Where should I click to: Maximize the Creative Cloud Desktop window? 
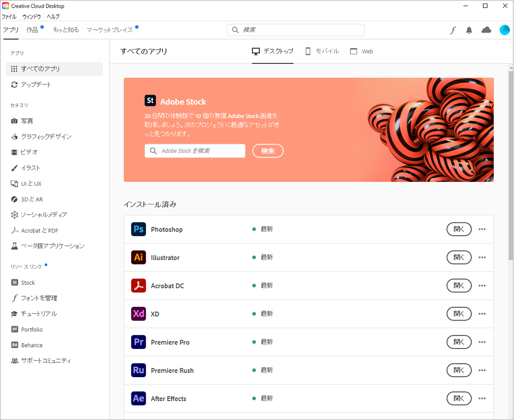[x=485, y=6]
